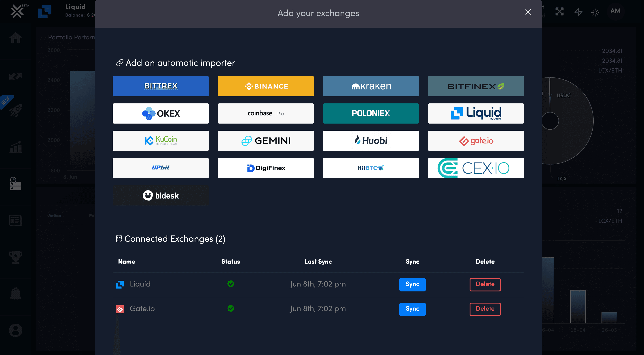The image size is (644, 355).
Task: Close the Add your exchanges dialog
Action: (x=528, y=12)
